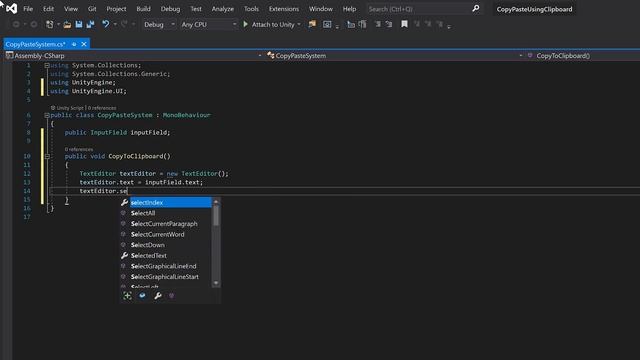Viewport: 640px width, 360px height.
Task: Open the Debug menu
Action: click(170, 9)
